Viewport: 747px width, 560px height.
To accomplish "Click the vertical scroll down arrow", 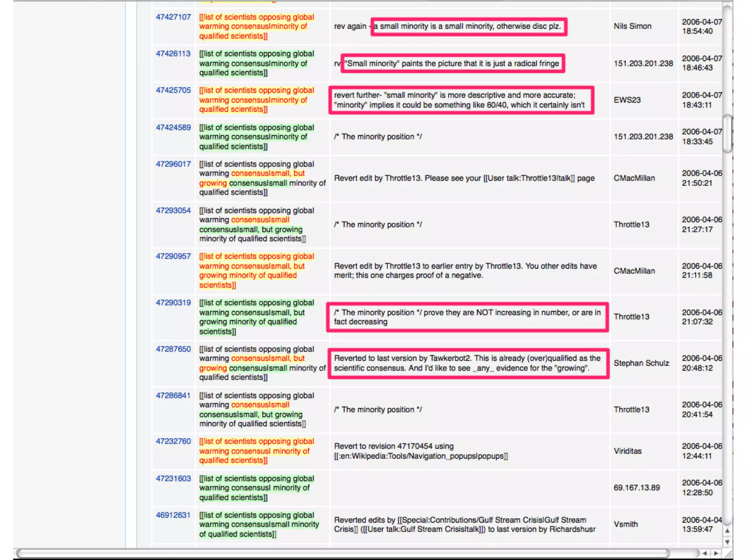I will pos(727,542).
